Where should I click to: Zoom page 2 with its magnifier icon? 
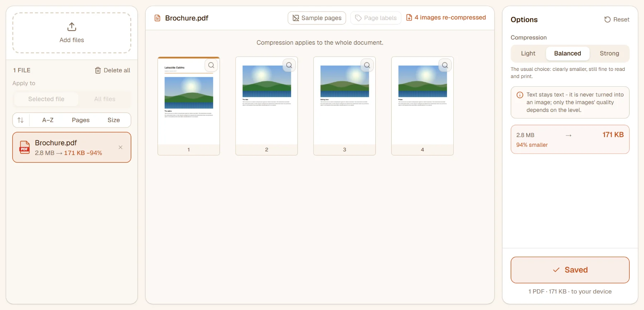(x=289, y=65)
